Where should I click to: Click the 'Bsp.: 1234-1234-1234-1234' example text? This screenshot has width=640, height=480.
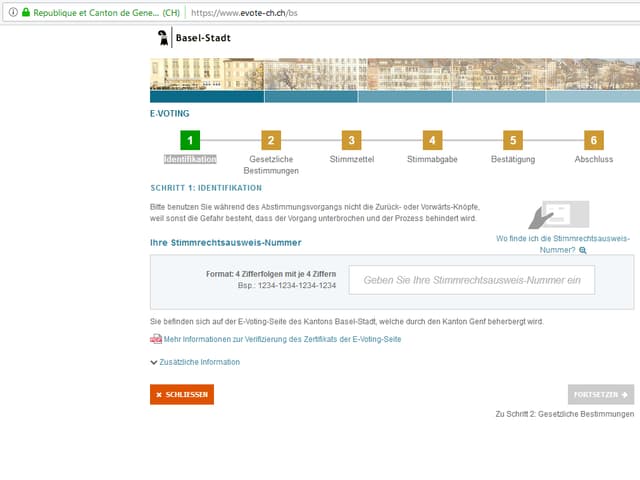point(287,285)
